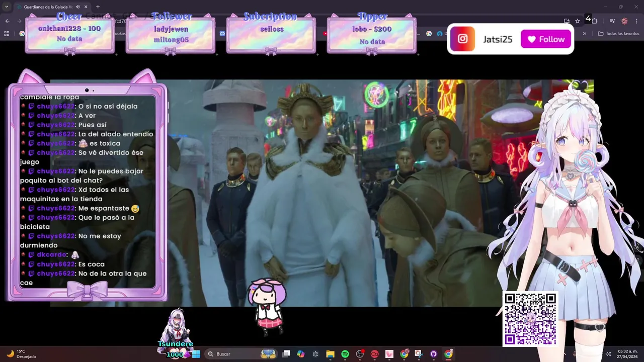This screenshot has width=644, height=362.
Task: Click the purple-haired chibi mascot
Action: tap(267, 306)
